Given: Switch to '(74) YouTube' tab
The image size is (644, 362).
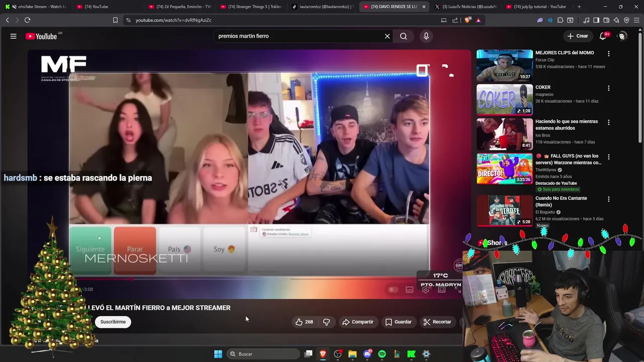Looking at the screenshot, I should (x=108, y=7).
